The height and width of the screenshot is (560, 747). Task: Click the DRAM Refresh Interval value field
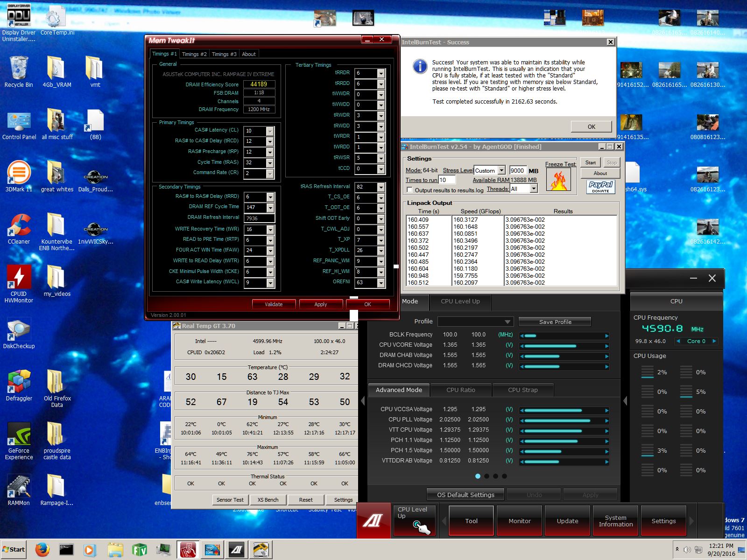[x=259, y=218]
